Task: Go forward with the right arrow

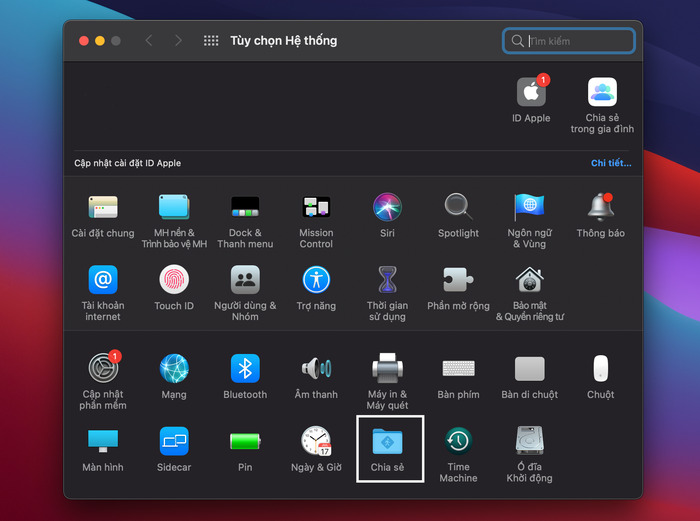Action: pos(178,41)
